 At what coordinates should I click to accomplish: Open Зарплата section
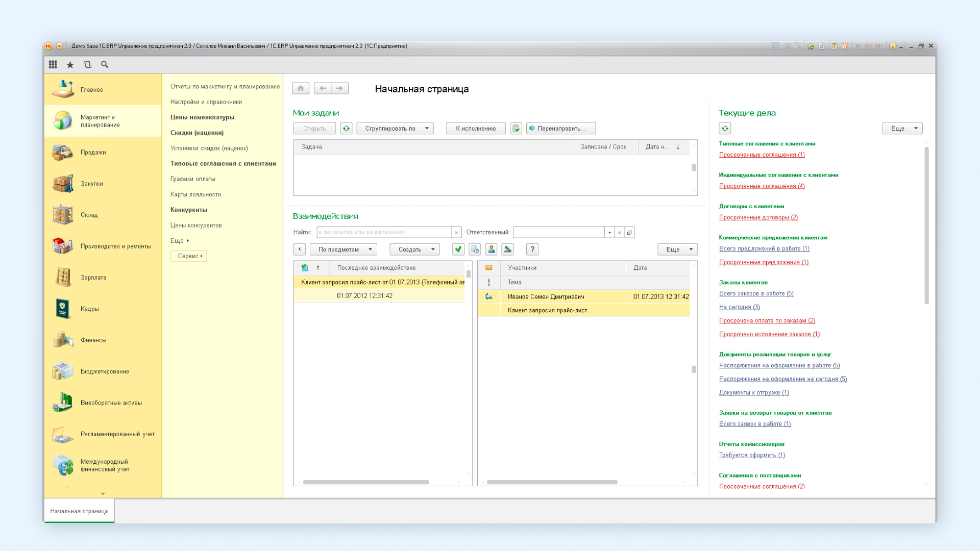click(x=103, y=278)
